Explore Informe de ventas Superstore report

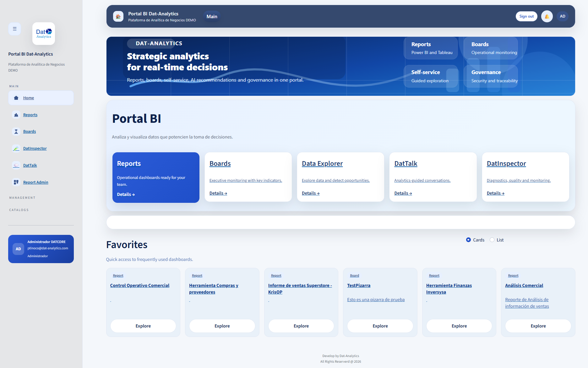301,326
